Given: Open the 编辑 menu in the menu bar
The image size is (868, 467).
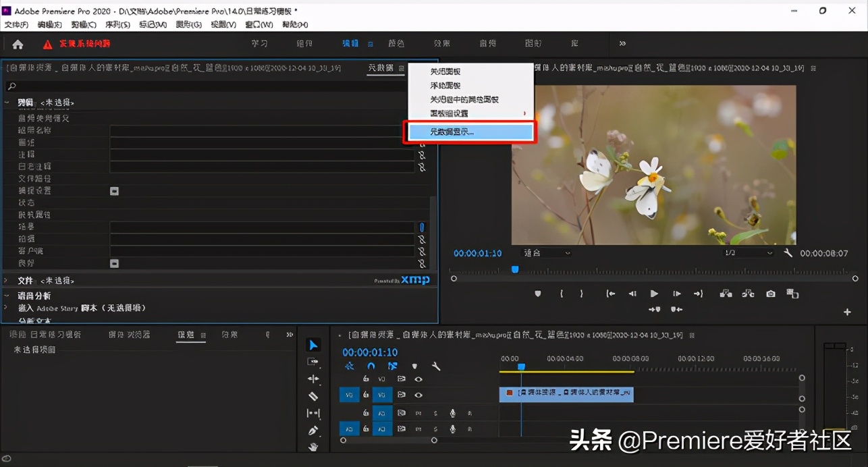Looking at the screenshot, I should [x=49, y=24].
